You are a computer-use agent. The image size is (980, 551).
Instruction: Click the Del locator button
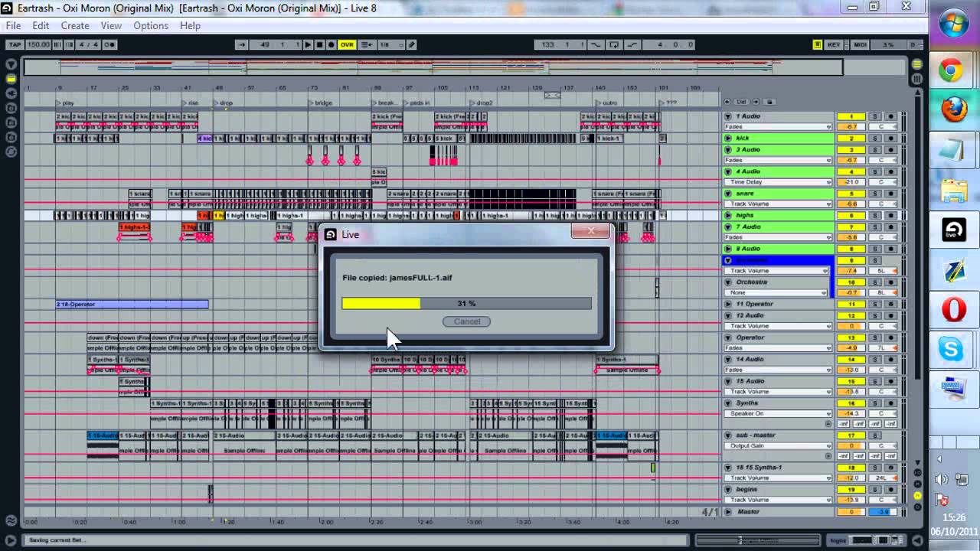741,102
